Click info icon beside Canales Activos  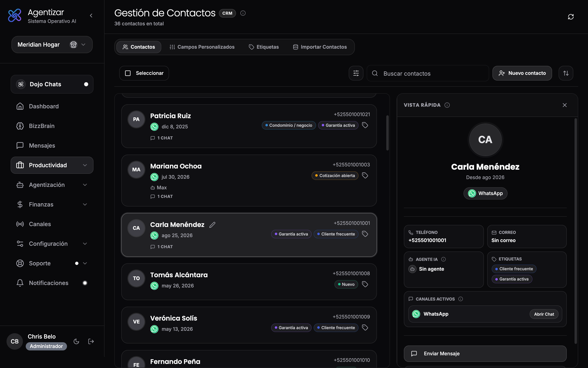460,299
